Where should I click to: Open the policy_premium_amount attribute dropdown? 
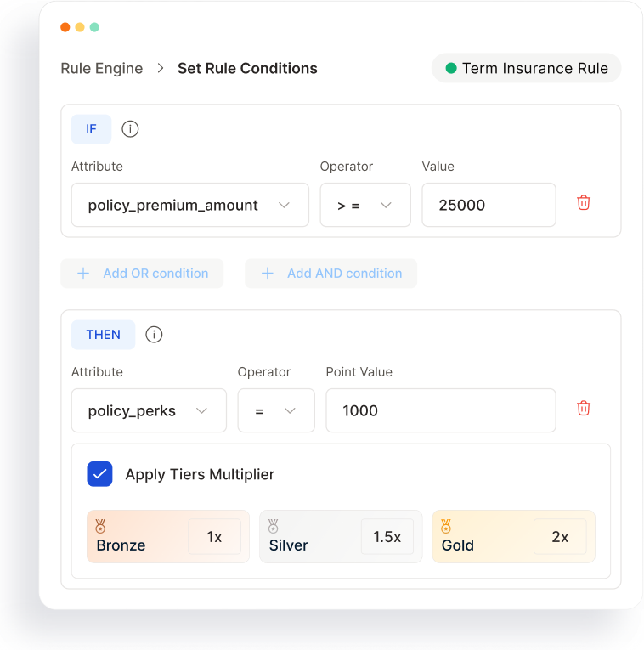tap(190, 205)
